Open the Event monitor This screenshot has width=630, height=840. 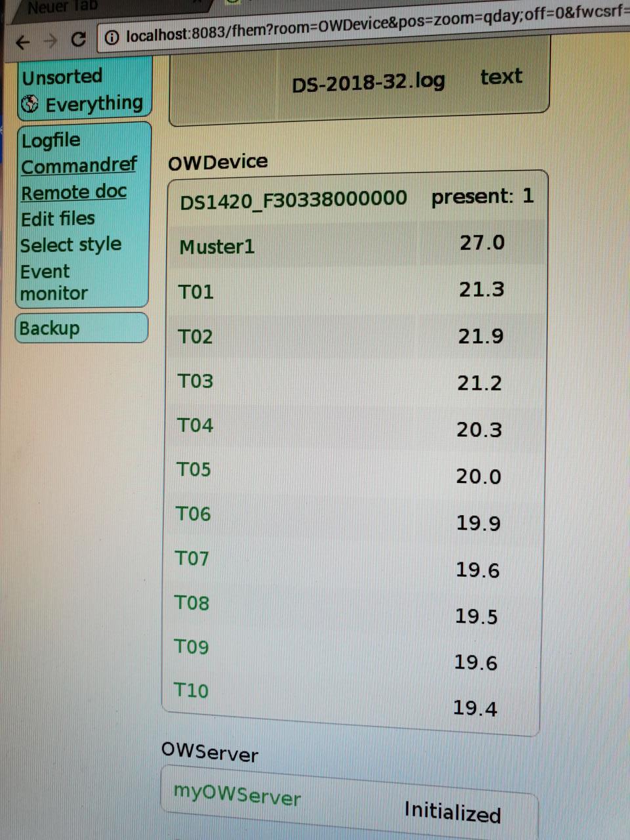[54, 282]
